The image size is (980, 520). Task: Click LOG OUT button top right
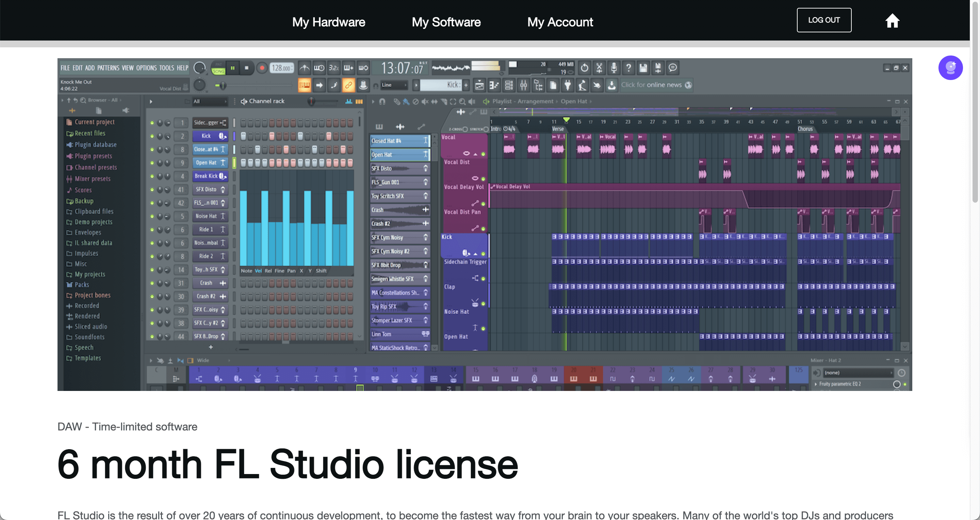click(824, 19)
